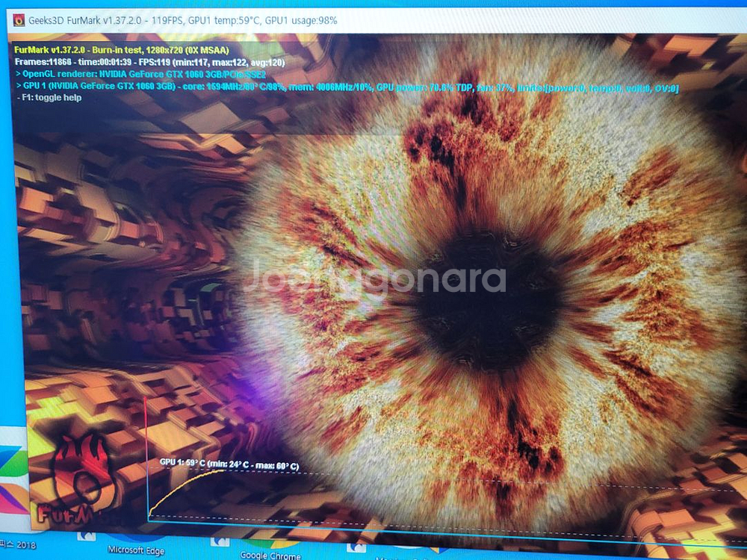This screenshot has width=747, height=560.
Task: Click the 'GPU 1 (NVIDIA GeForce GTX 1060 3GB) - core' line
Action: pos(347,87)
